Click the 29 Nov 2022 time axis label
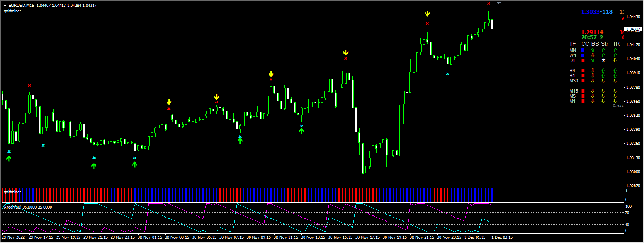644x243 pixels. coord(13,238)
